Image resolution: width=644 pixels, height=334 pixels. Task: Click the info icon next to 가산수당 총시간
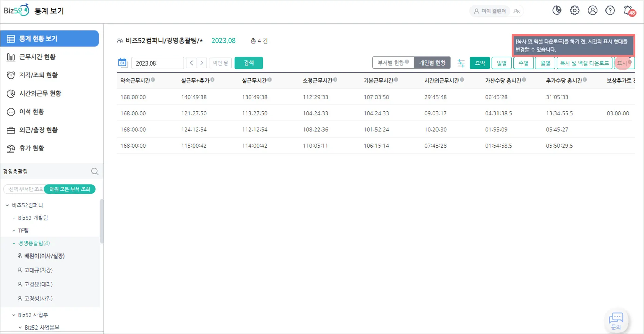click(x=524, y=80)
